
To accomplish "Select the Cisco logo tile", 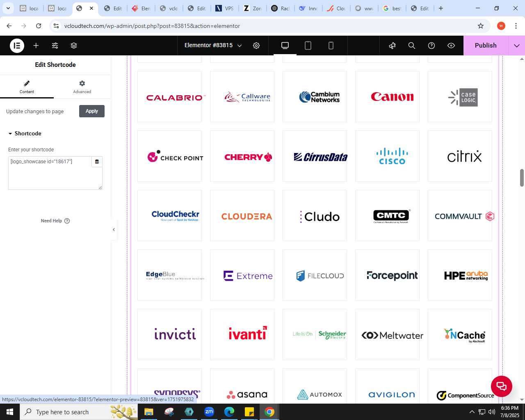I will pyautogui.click(x=387, y=156).
